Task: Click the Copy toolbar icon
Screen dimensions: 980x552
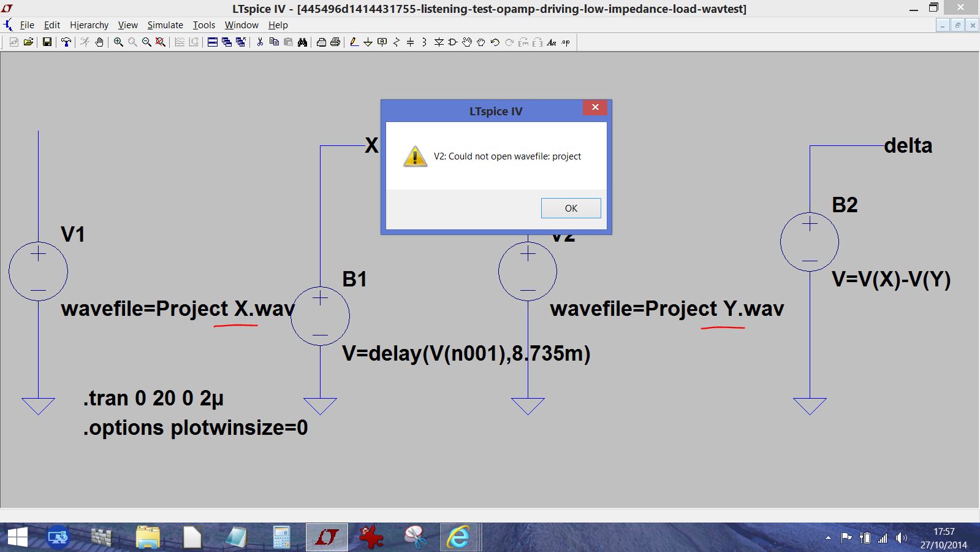Action: [274, 42]
